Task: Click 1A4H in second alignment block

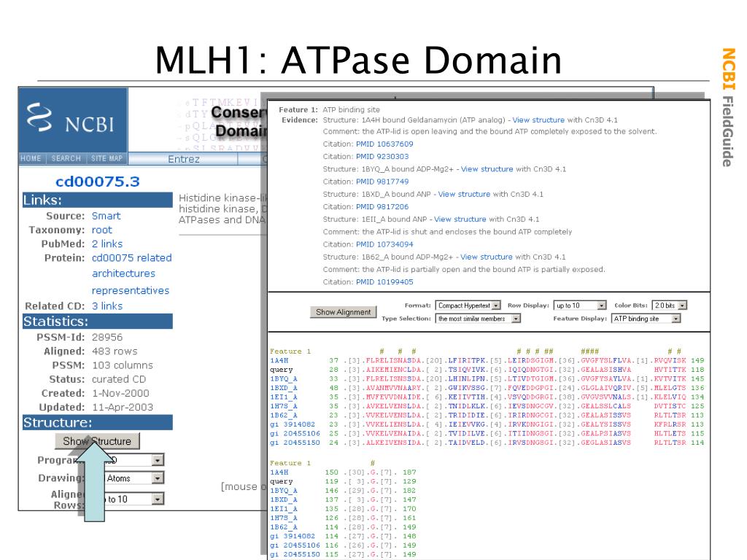Action: (279, 472)
